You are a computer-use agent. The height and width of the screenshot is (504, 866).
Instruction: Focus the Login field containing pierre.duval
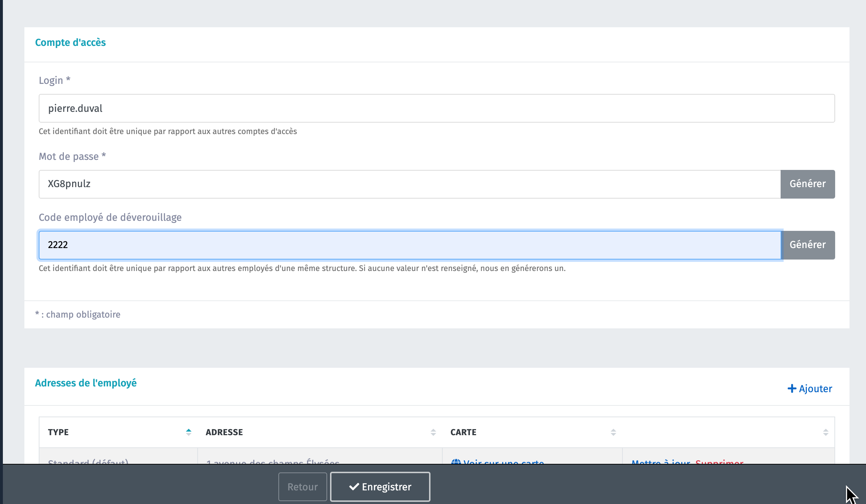pos(437,108)
